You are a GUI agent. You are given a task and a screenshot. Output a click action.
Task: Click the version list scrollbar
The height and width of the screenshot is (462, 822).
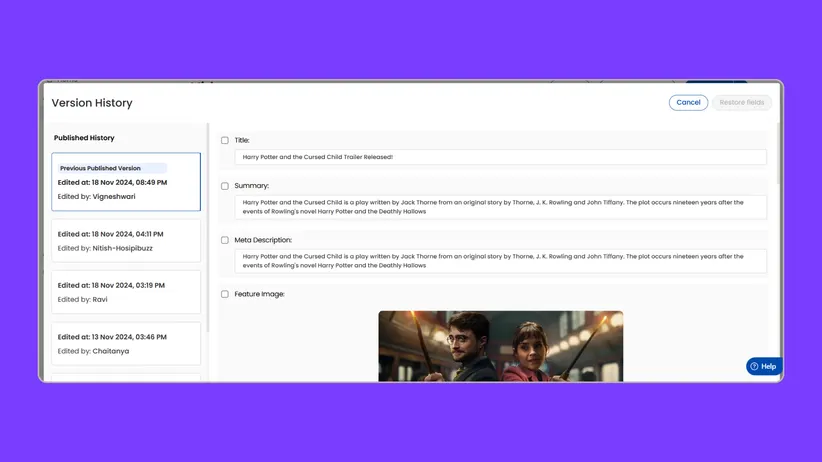208,228
